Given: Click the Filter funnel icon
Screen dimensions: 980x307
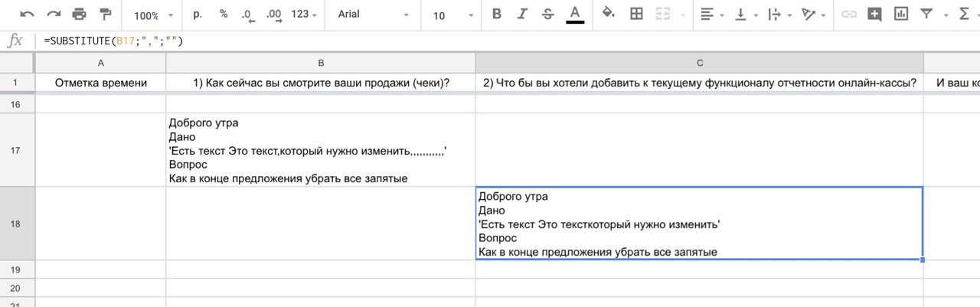Looking at the screenshot, I should point(926,14).
